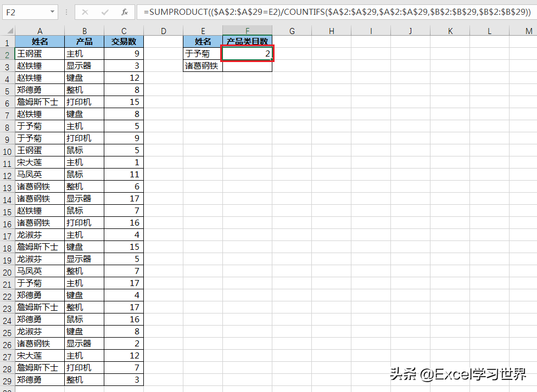Screen dimensions: 537x392
Task: Select cell A2 with 王钢蛋
Action: [40, 53]
